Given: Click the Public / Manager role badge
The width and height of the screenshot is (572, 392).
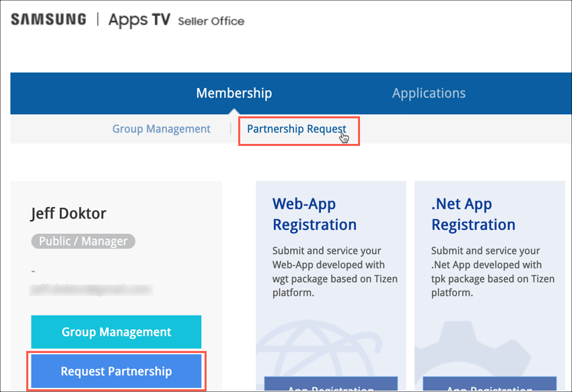Looking at the screenshot, I should (83, 241).
